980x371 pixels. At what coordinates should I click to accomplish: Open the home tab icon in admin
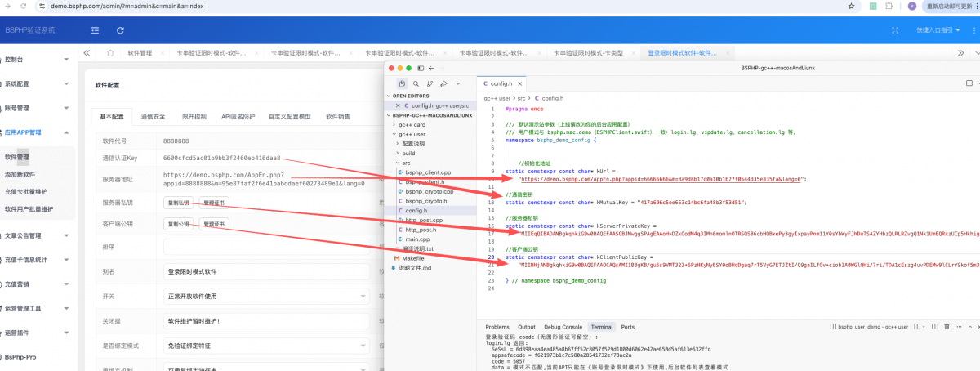click(110, 53)
